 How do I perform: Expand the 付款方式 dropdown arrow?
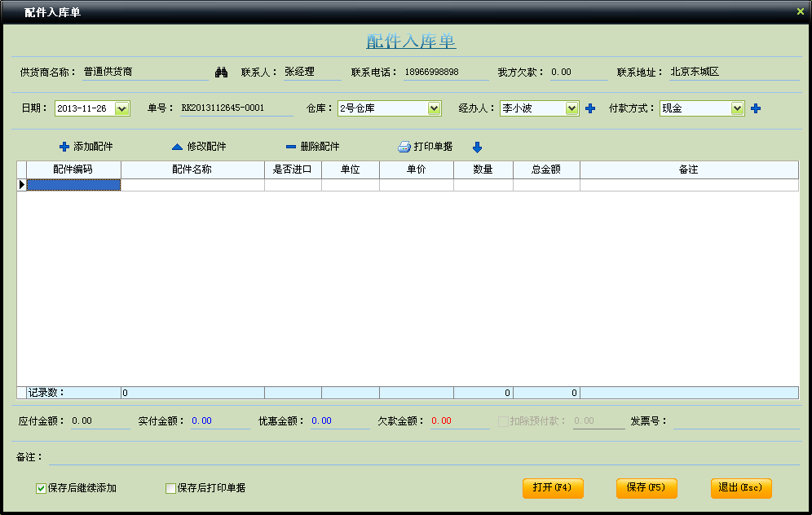click(737, 108)
